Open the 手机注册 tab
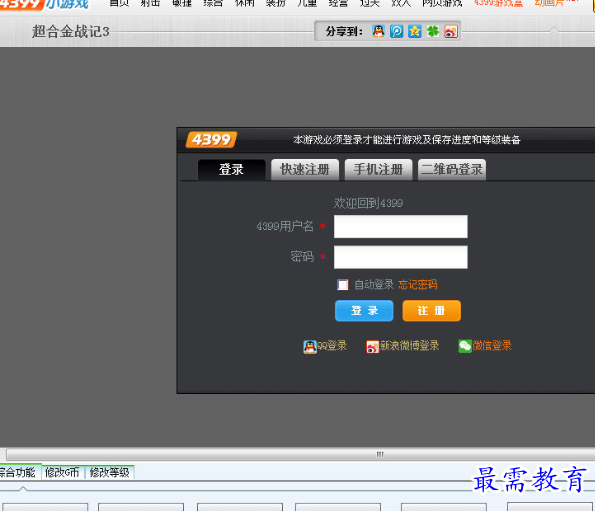This screenshot has height=511, width=595. [378, 170]
